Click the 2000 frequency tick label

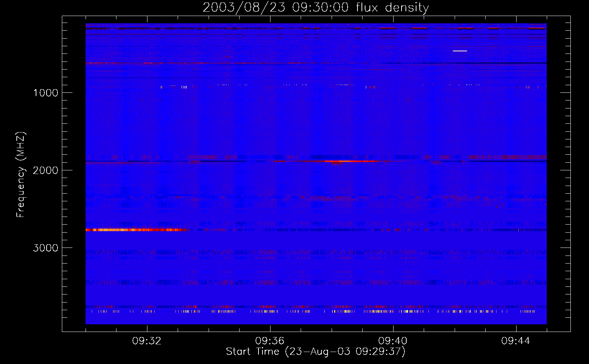click(46, 170)
